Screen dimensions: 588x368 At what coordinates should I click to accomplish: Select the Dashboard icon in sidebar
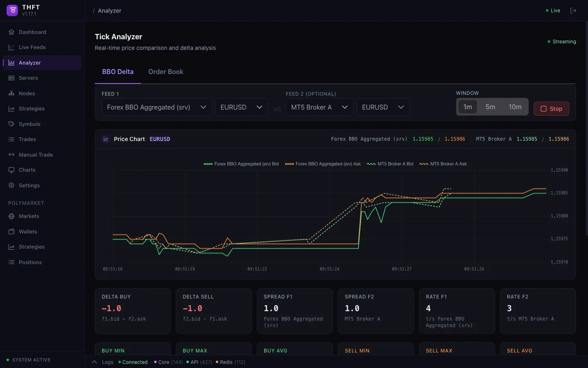(x=11, y=32)
